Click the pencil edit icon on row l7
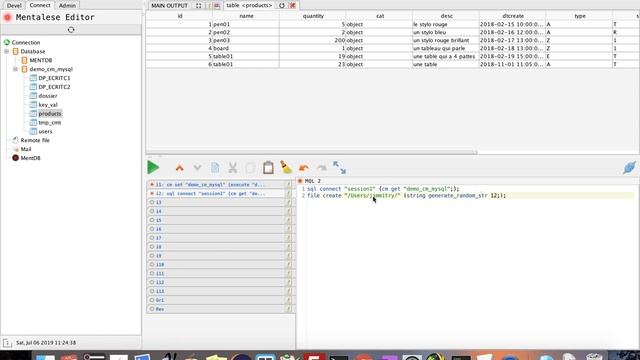640x360 pixels. 289,238
